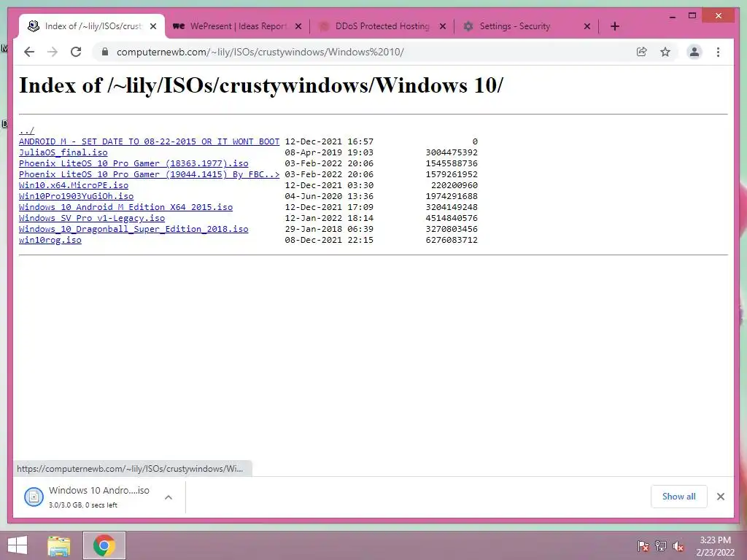Share this page icon
The width and height of the screenshot is (747, 560).
point(642,52)
